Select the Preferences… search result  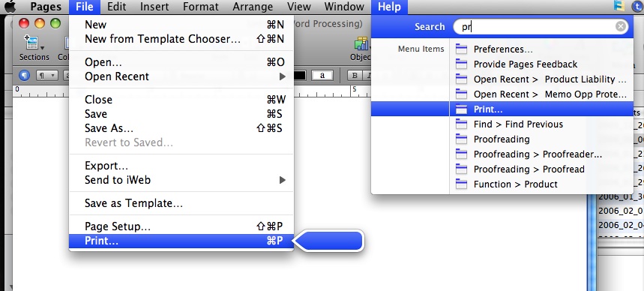541,49
